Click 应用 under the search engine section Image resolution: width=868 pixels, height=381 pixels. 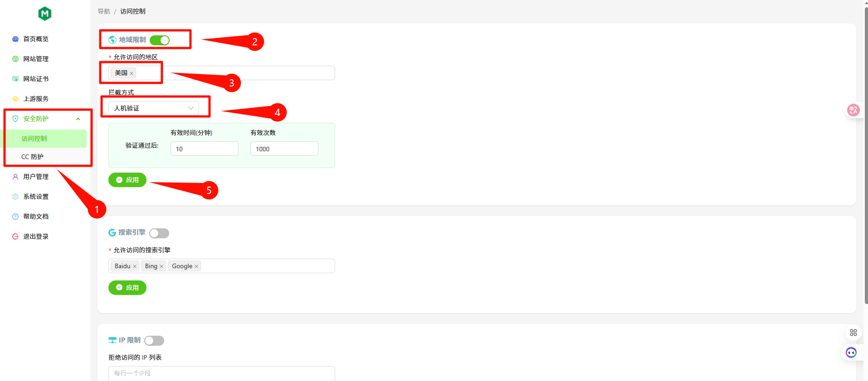127,288
